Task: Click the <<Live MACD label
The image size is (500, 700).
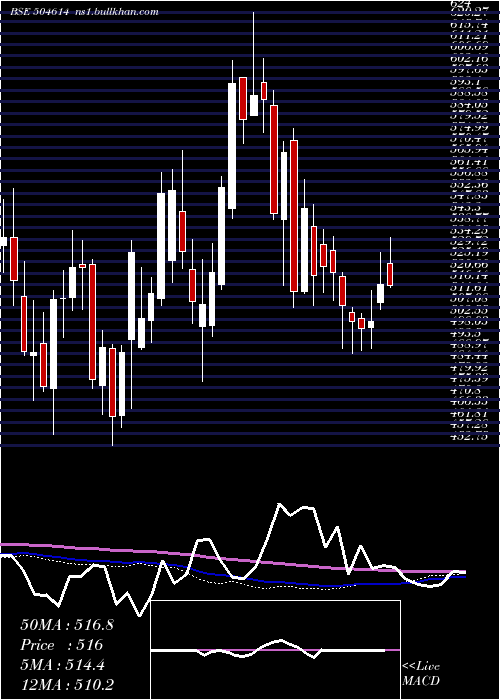Action: (x=421, y=674)
